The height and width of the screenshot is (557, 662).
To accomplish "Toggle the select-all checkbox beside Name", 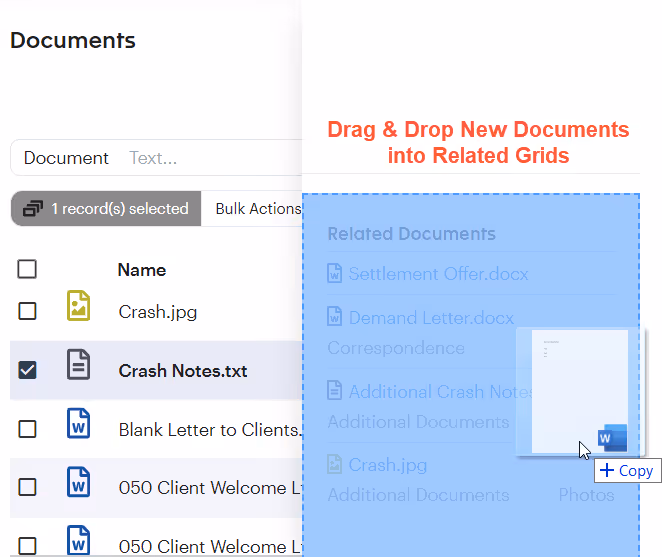I will pos(27,269).
